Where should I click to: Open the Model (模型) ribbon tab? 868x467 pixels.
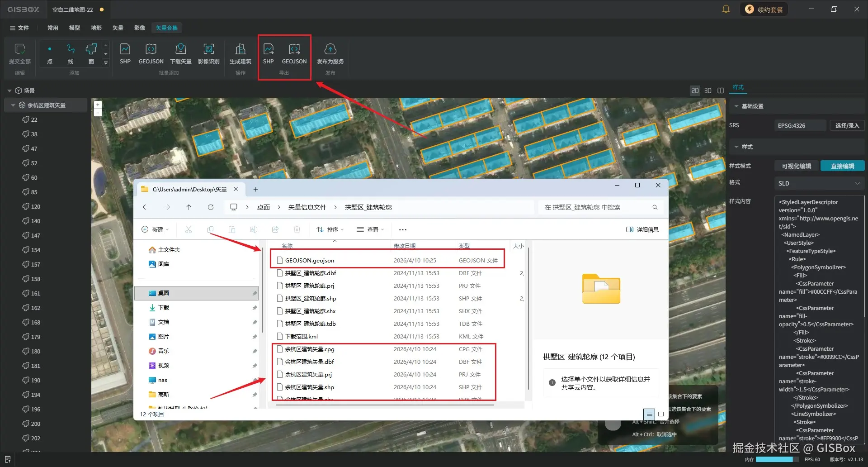(x=75, y=28)
